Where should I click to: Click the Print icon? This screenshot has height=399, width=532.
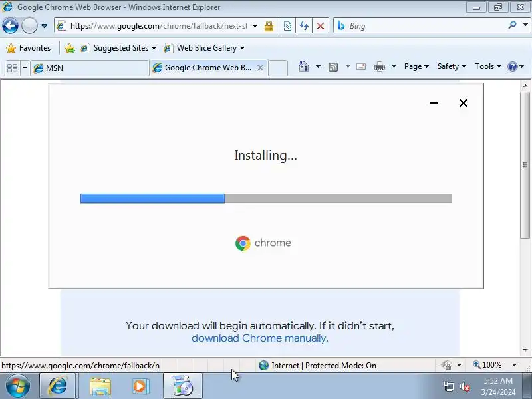(x=379, y=66)
